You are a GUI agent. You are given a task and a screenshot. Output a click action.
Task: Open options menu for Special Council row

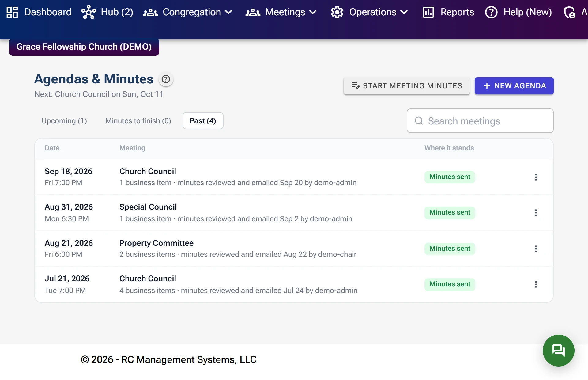pyautogui.click(x=536, y=213)
